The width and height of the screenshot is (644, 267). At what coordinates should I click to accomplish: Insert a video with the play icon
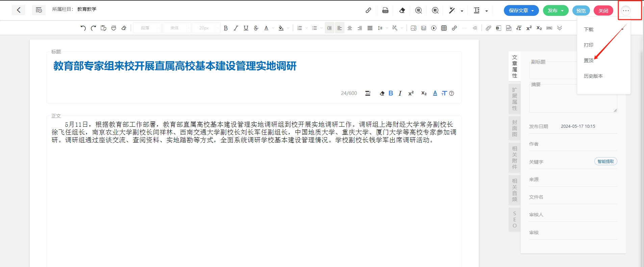(x=434, y=28)
